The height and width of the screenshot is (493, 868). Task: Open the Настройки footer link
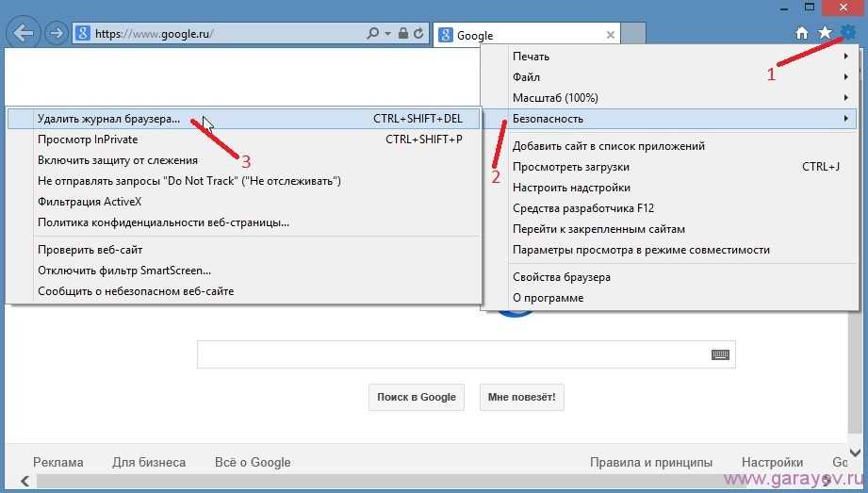point(772,462)
